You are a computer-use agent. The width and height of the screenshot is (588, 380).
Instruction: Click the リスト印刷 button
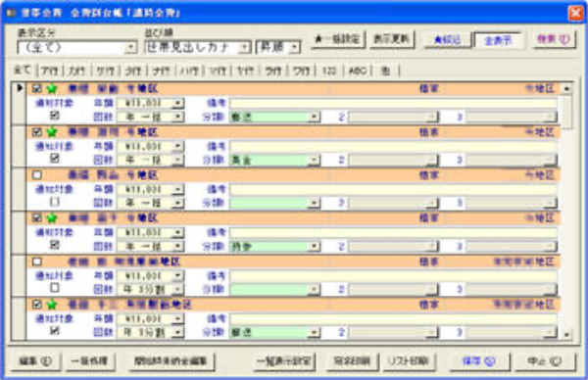pos(409,361)
